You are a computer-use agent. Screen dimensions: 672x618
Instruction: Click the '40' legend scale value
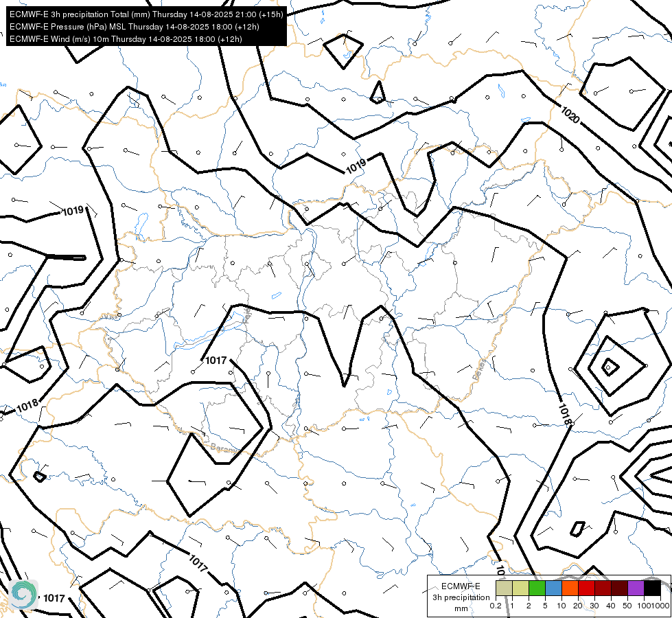point(611,606)
